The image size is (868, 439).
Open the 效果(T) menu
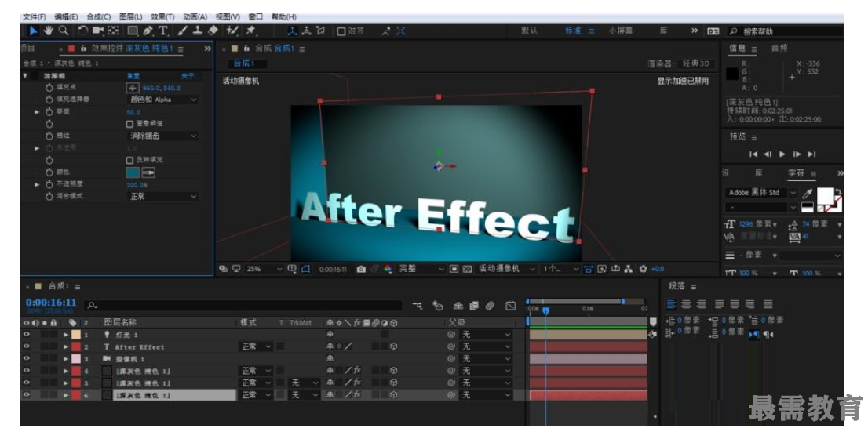pyautogui.click(x=162, y=17)
